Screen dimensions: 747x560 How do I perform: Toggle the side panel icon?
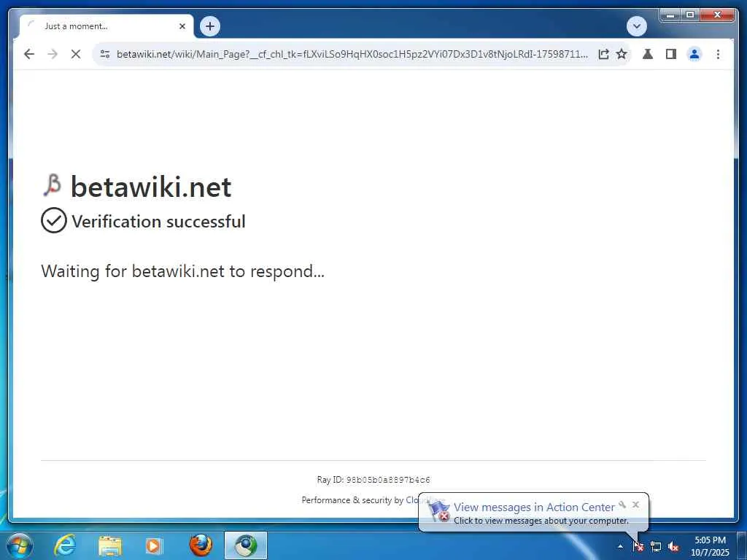click(671, 54)
